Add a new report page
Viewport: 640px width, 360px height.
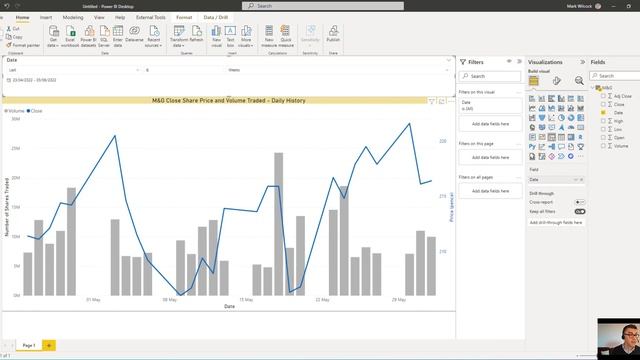49,345
